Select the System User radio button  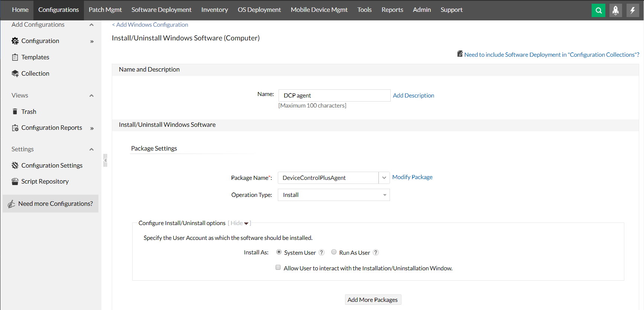click(279, 252)
